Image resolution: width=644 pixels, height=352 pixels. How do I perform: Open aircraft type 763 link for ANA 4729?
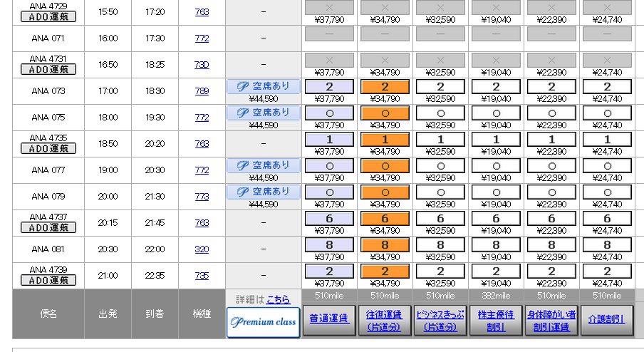coord(202,12)
